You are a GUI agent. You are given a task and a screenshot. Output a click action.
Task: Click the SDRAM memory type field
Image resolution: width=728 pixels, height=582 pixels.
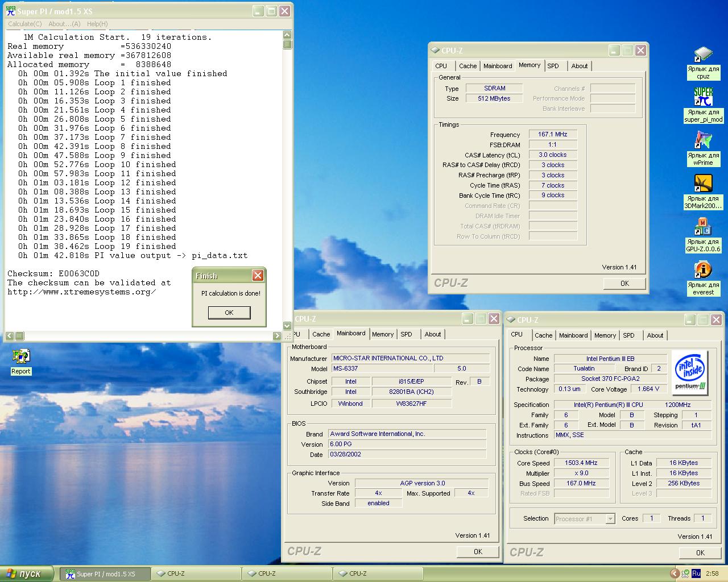[x=495, y=88]
